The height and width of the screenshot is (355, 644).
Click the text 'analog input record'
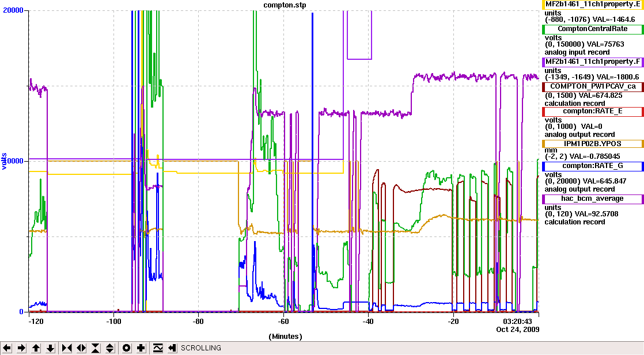pyautogui.click(x=577, y=52)
